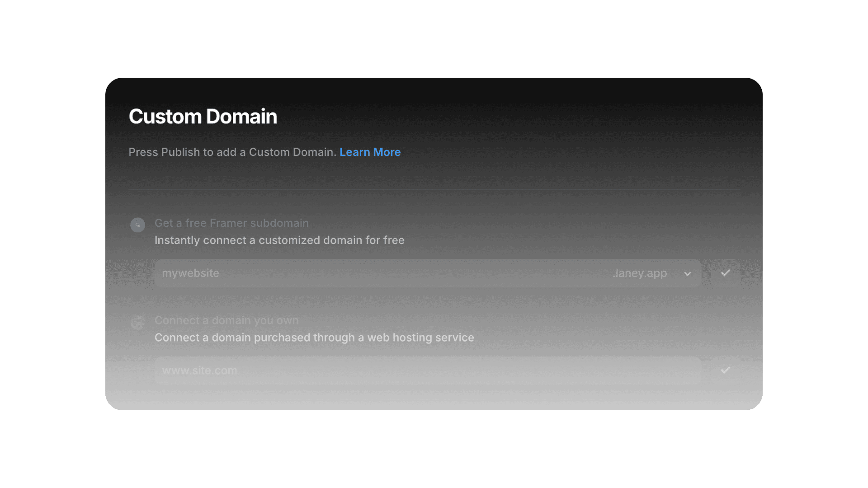Click the horizontal divider below the intro text
The height and width of the screenshot is (488, 868).
(x=434, y=189)
